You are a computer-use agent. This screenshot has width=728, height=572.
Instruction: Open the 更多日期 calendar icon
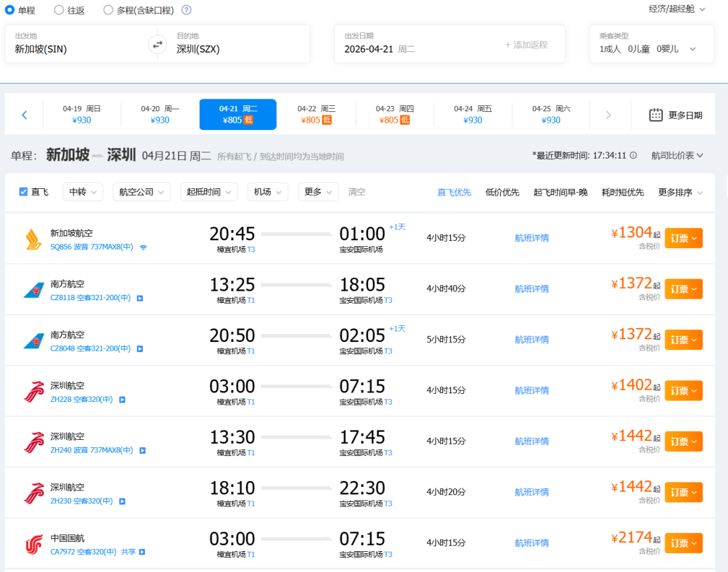coord(656,115)
